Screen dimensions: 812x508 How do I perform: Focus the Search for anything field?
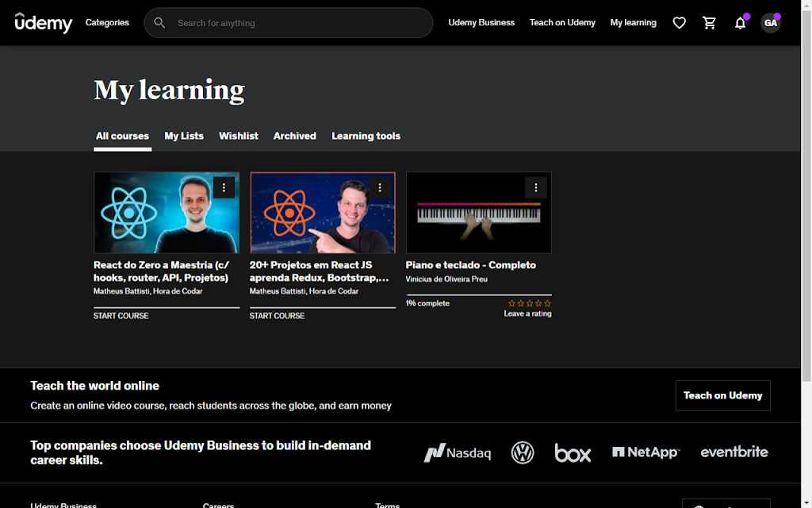tap(289, 23)
